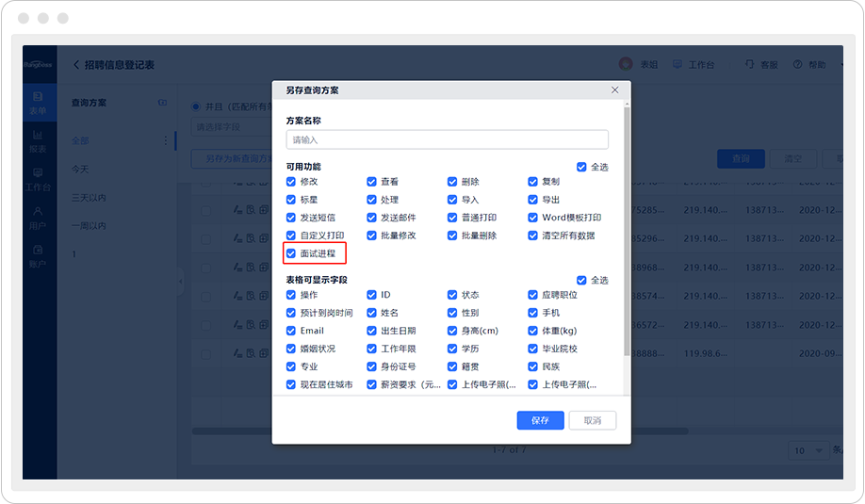
Task: Go back using arrow before 招聘信息登记表
Action: (76, 65)
